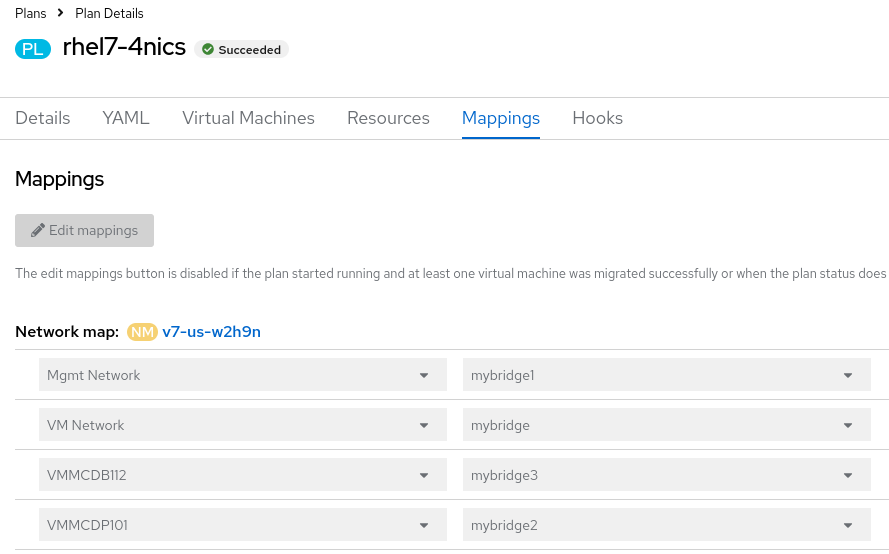Click the NM network map badge
The width and height of the screenshot is (889, 554).
pos(142,332)
